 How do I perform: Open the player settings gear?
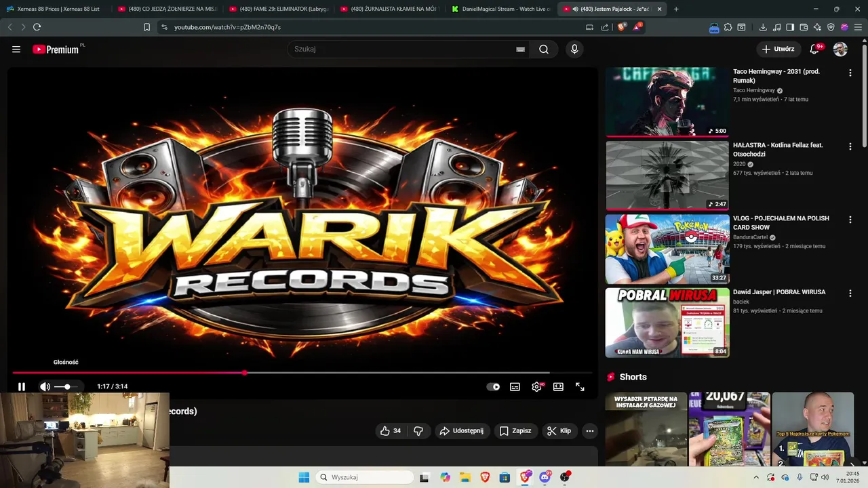click(536, 386)
